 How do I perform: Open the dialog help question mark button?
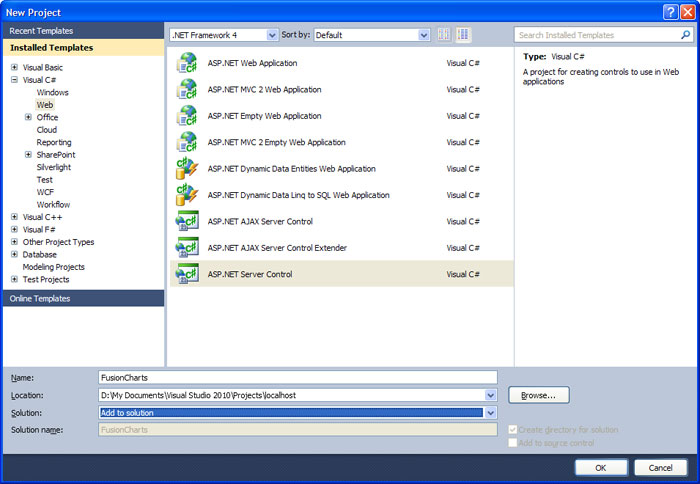(670, 12)
